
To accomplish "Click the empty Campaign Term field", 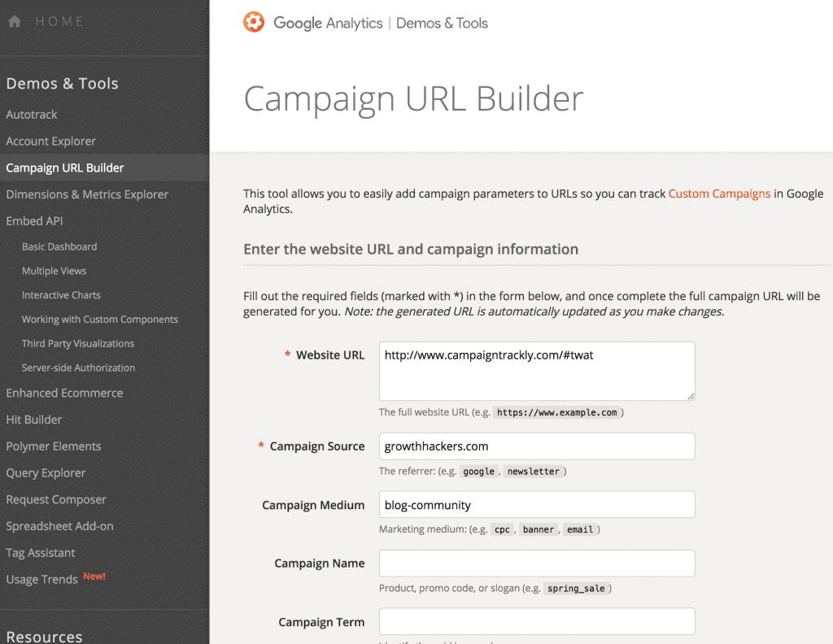I will (537, 621).
